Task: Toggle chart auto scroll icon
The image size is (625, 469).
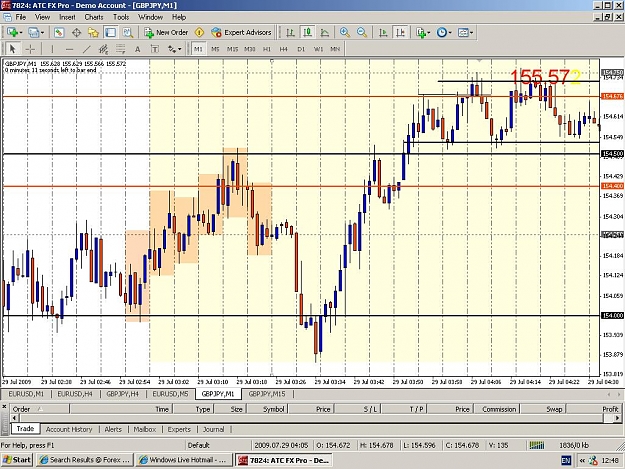Action: click(x=383, y=33)
